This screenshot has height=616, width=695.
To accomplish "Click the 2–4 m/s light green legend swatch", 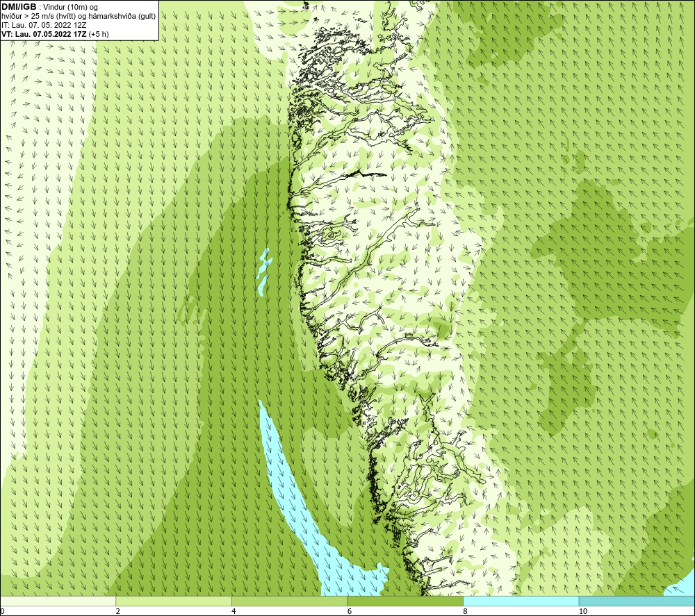I will pos(174,601).
